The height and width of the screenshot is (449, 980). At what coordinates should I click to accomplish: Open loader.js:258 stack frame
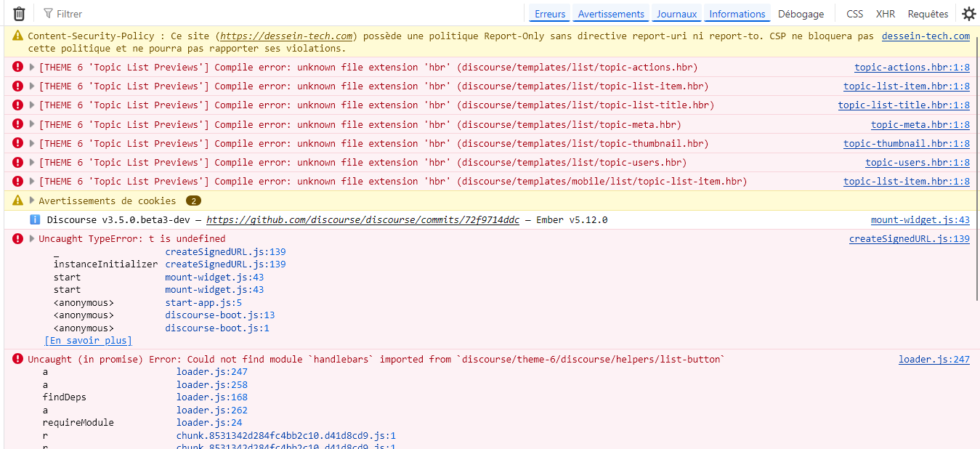[212, 384]
